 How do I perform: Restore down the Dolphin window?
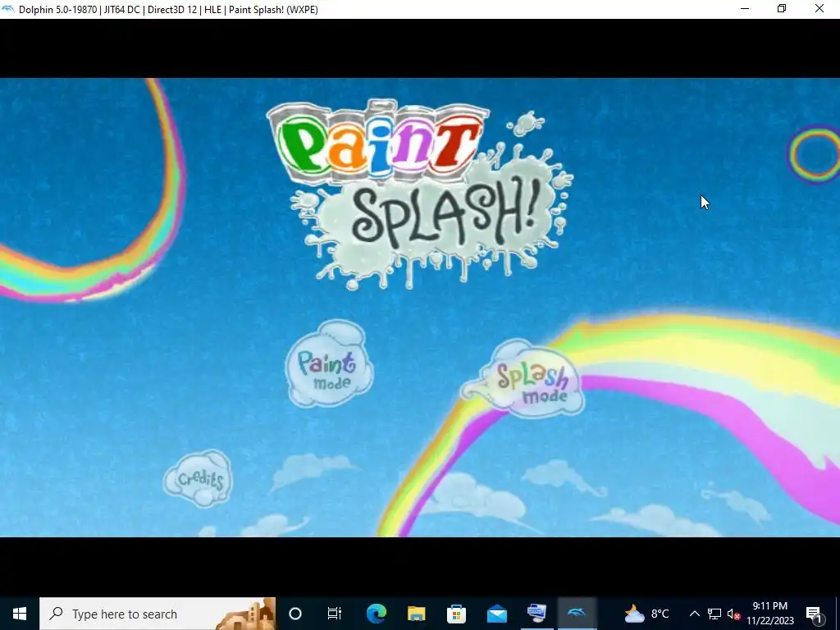pyautogui.click(x=782, y=8)
